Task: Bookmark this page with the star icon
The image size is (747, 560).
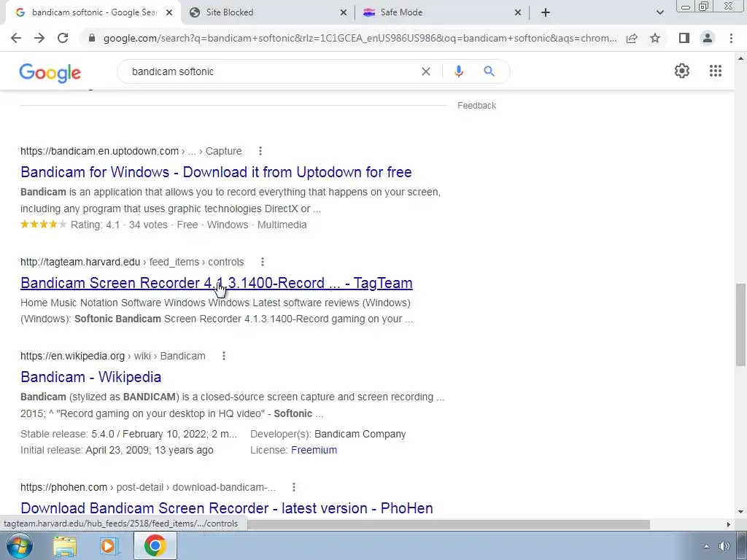Action: pos(655,38)
